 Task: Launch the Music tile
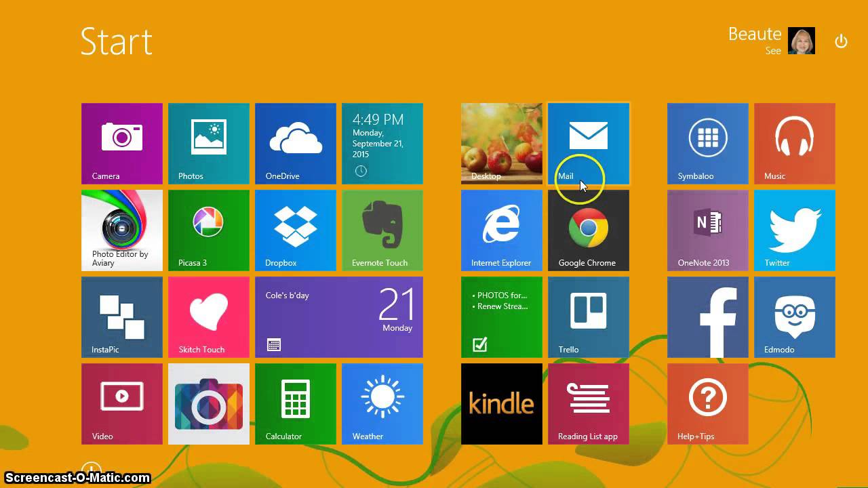tap(795, 144)
